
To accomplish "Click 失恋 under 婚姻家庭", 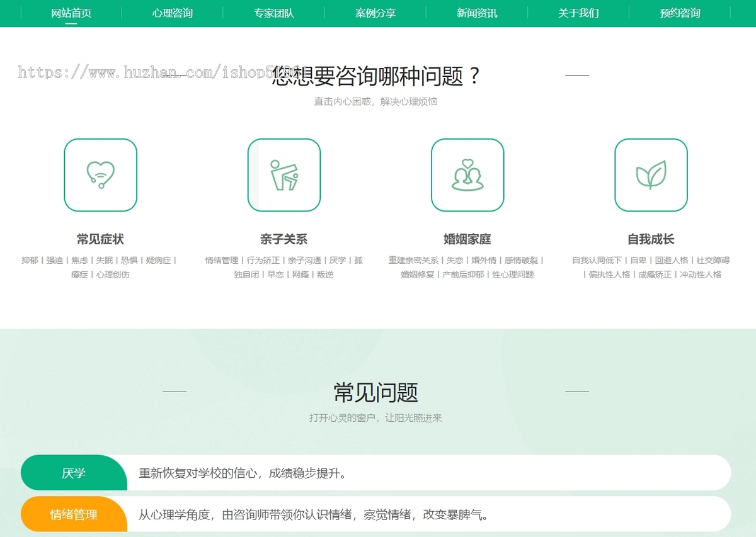I will (x=455, y=260).
